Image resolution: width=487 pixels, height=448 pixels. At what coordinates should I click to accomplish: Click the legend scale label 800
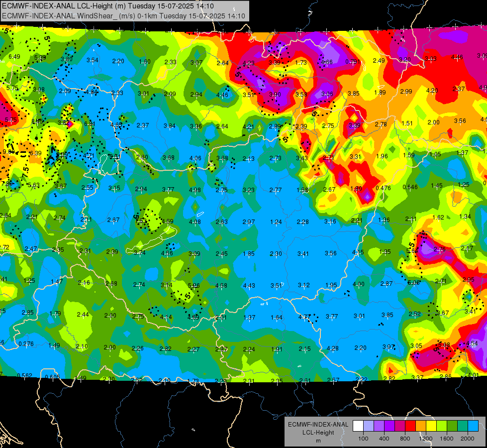405,439
